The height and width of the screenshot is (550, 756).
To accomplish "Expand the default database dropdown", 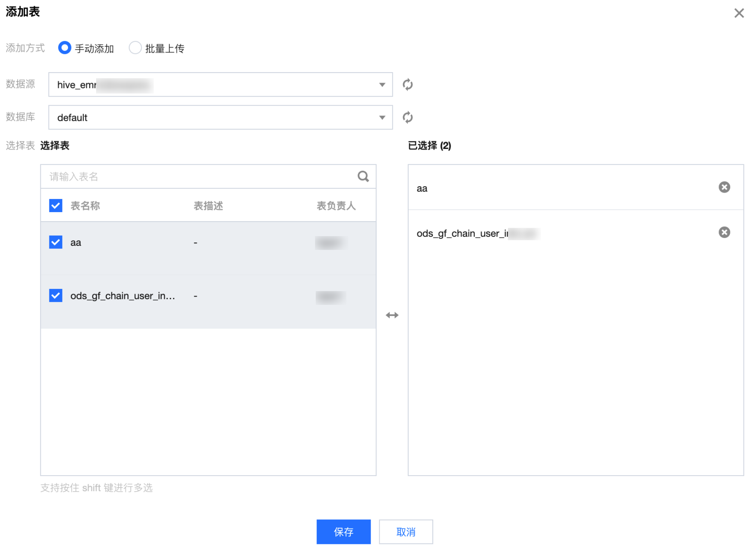I will click(x=220, y=117).
